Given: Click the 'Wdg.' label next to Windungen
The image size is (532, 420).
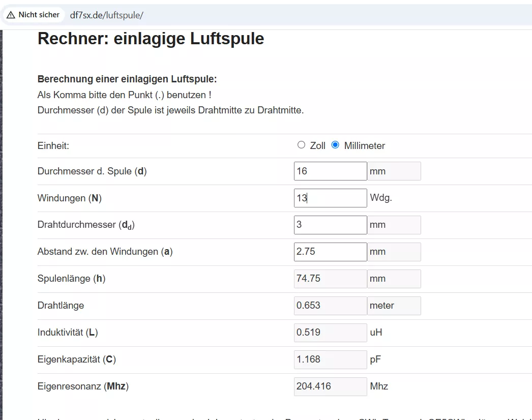Looking at the screenshot, I should coord(381,198).
